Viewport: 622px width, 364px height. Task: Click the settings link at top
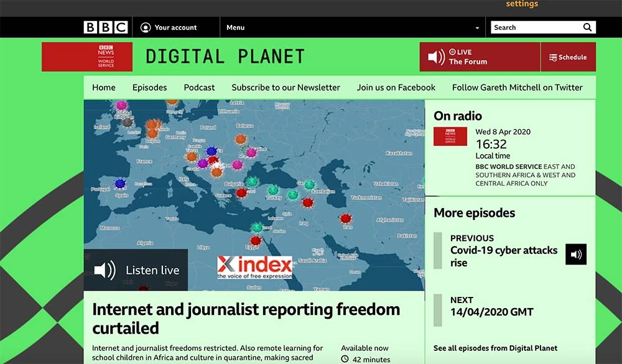pos(522,4)
